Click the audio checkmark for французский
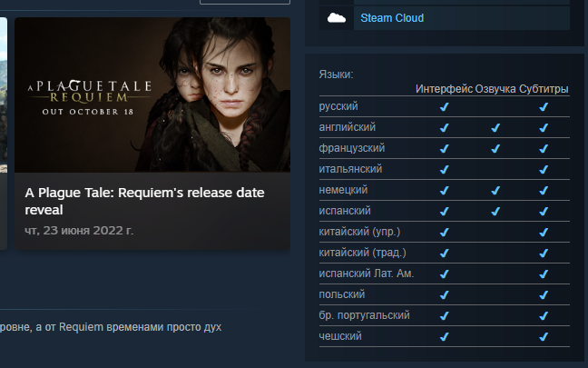The height and width of the screenshot is (368, 588). click(x=495, y=149)
